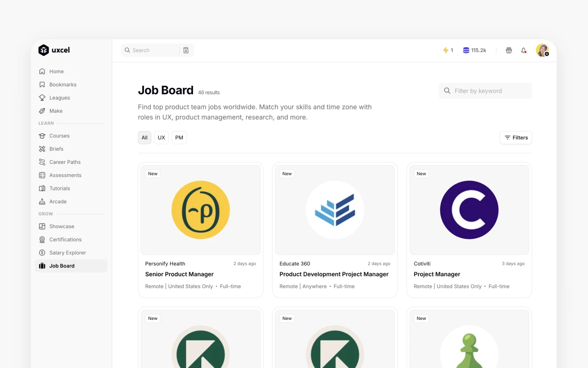Select the PM category tab
Image resolution: width=588 pixels, height=368 pixels.
(179, 137)
